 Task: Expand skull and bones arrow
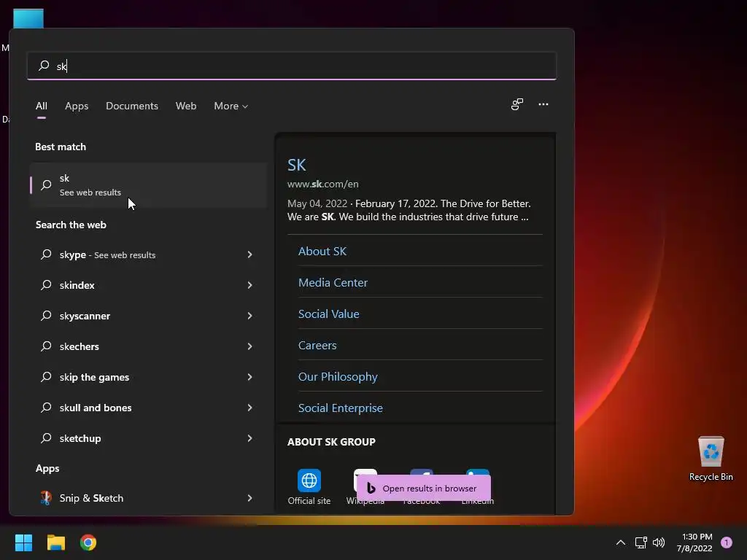249,408
